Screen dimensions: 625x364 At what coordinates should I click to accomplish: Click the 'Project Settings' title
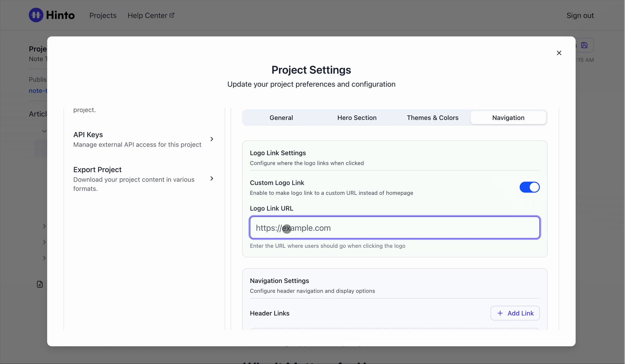point(311,70)
